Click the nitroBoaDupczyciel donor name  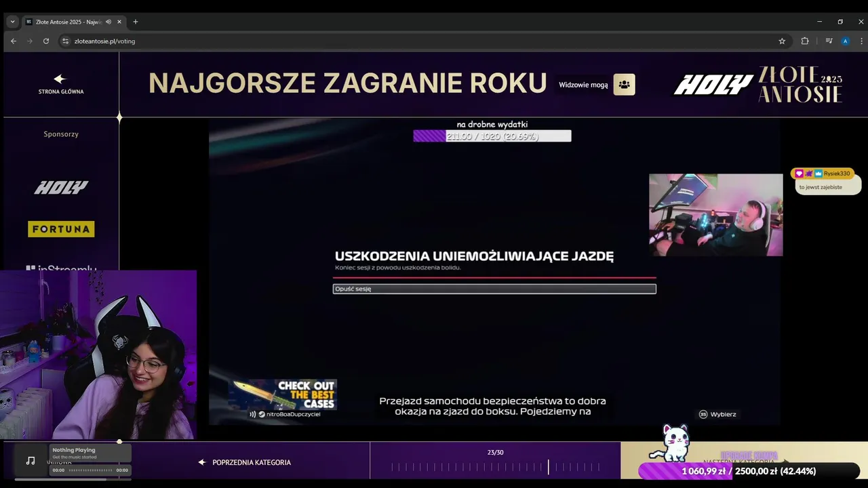point(293,414)
